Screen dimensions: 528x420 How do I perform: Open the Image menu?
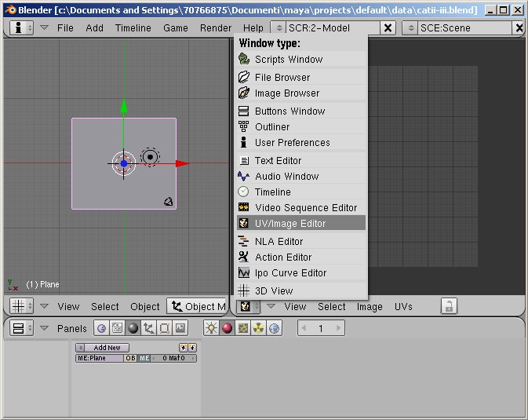pyautogui.click(x=370, y=307)
